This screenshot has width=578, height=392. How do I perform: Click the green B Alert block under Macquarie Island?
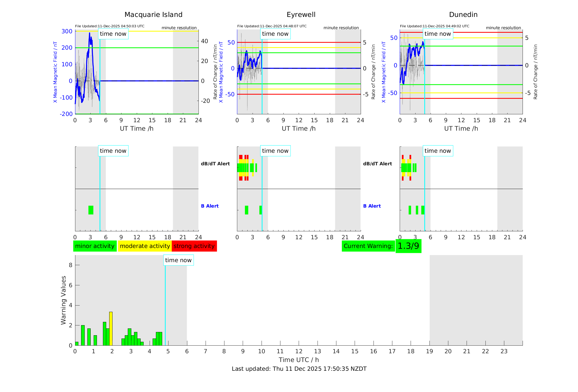(91, 210)
